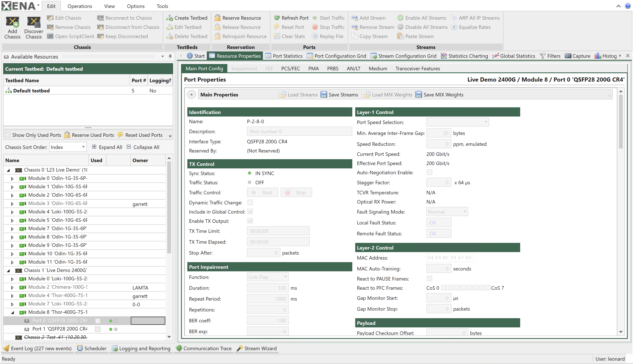This screenshot has height=364, width=633.
Task: Select the Impairment tab in port config
Action: [244, 69]
